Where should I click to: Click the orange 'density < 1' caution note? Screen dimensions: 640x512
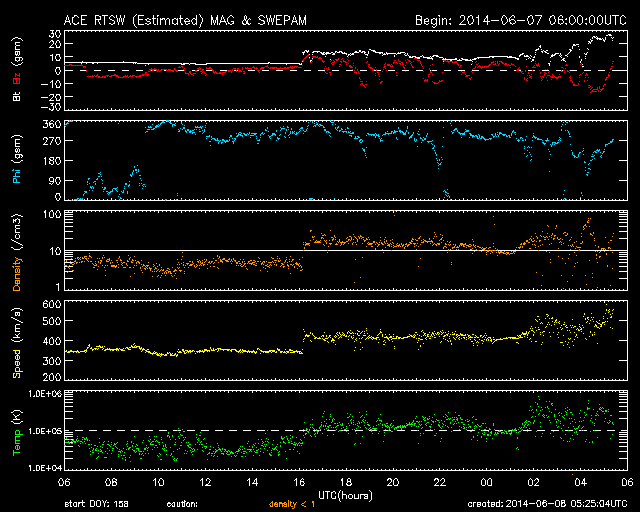pyautogui.click(x=292, y=505)
